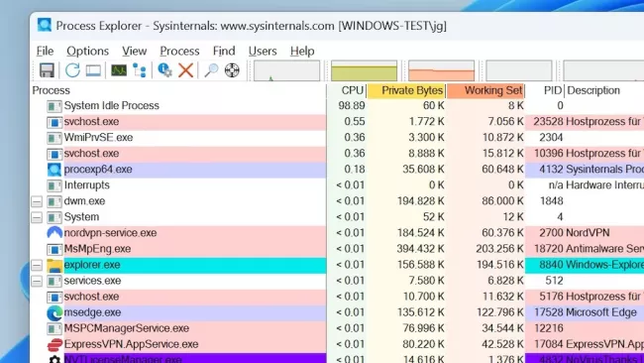This screenshot has height=363, width=644.
Task: Click the Refresh Now toolbar icon
Action: [72, 70]
